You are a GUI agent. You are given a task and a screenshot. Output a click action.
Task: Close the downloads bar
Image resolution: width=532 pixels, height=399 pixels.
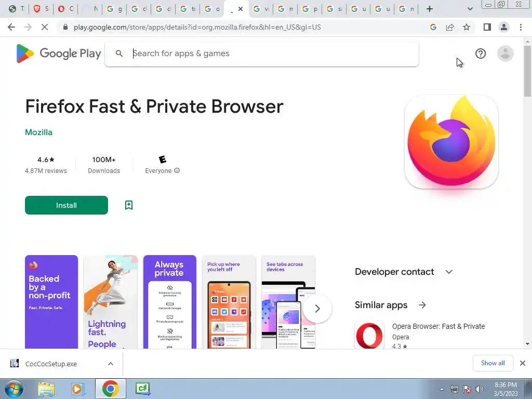pyautogui.click(x=523, y=363)
